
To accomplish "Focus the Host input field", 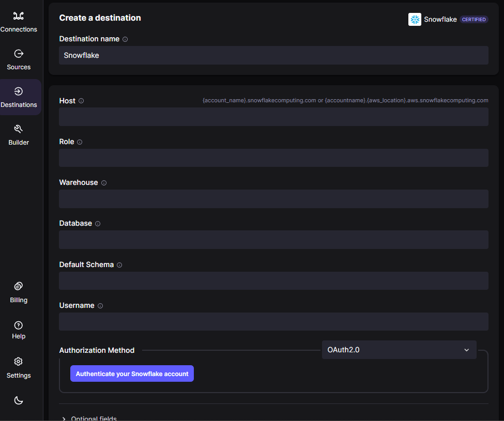I will (x=273, y=117).
